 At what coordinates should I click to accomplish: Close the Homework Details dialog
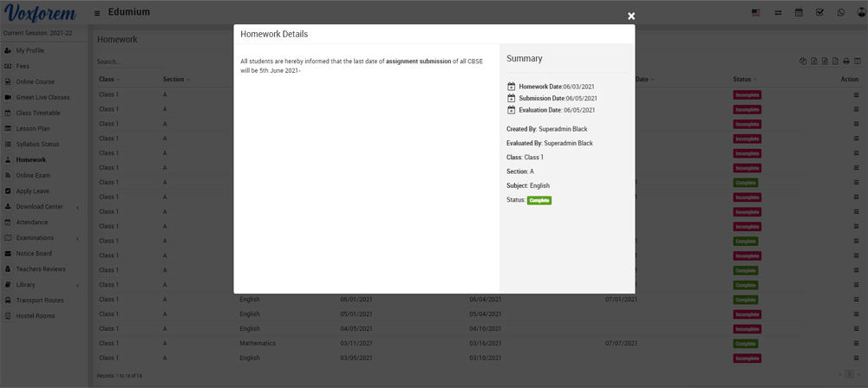(631, 16)
